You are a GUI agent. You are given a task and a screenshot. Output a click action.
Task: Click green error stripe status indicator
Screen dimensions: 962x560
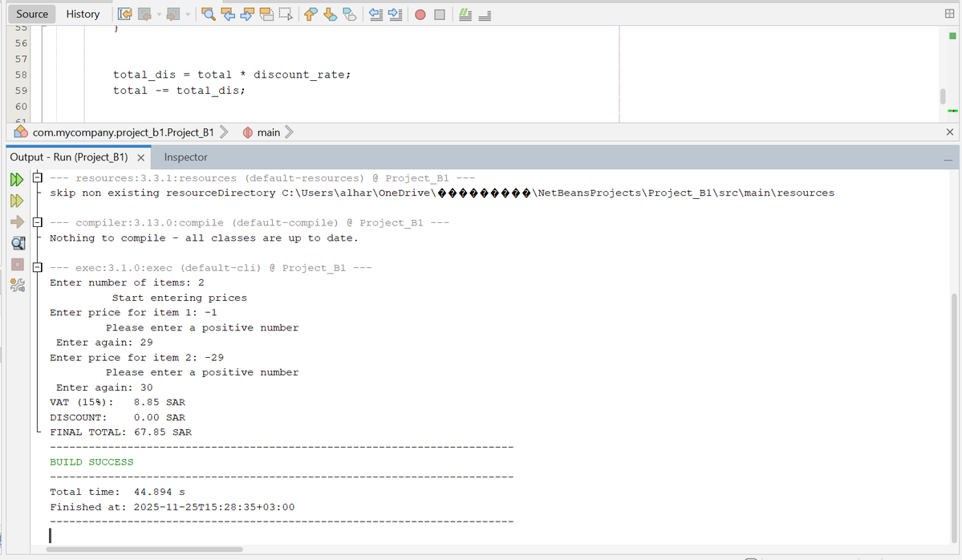click(x=952, y=36)
